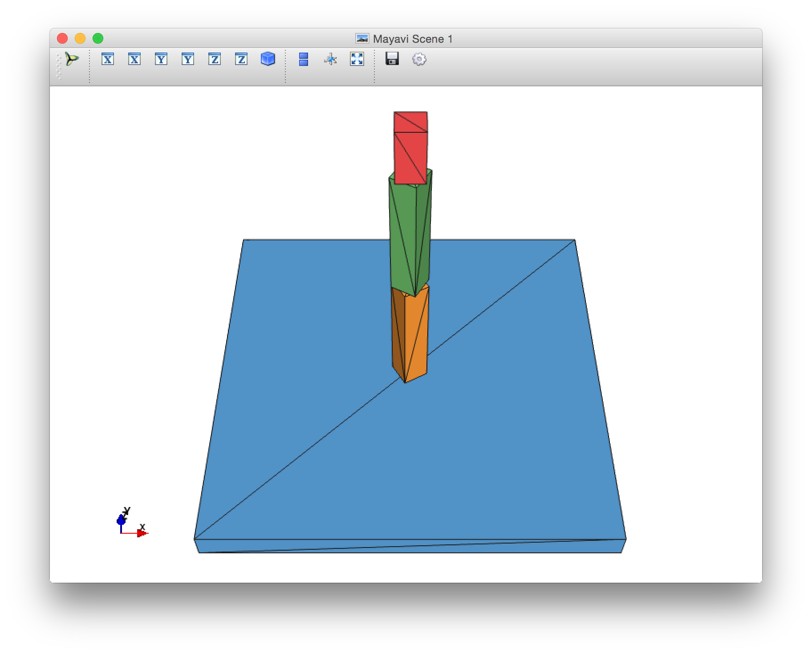
Task: Click the toolbar's dotted grip handle
Action: pos(59,67)
